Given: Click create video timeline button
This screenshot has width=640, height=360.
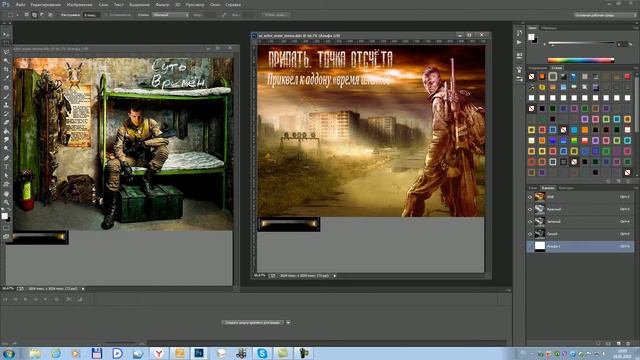Looking at the screenshot, I should pyautogui.click(x=253, y=322).
